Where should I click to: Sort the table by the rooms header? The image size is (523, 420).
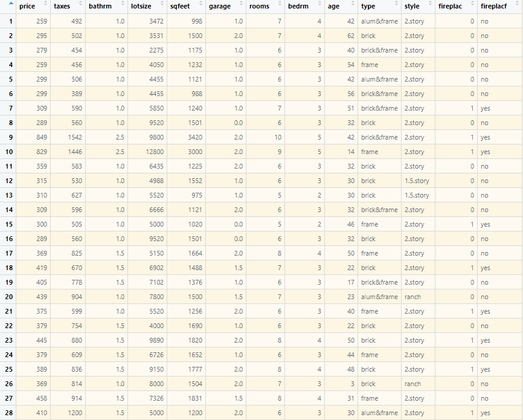coord(261,6)
